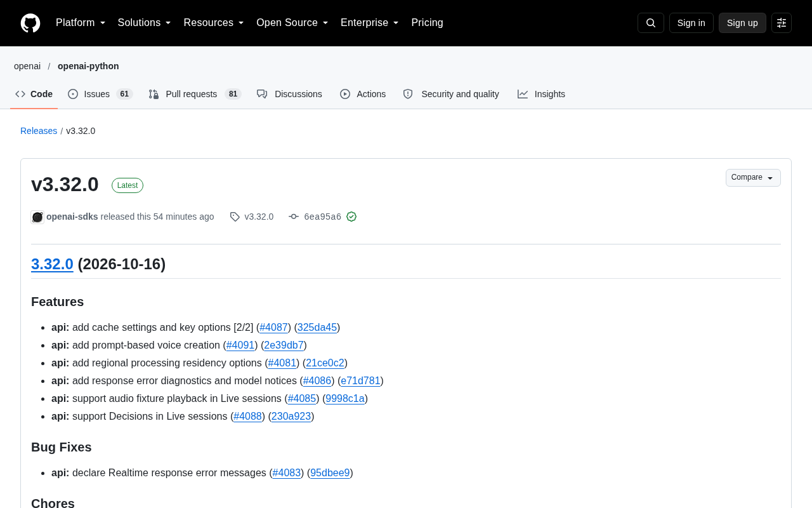
Task: Open the Actions tab
Action: pyautogui.click(x=363, y=94)
